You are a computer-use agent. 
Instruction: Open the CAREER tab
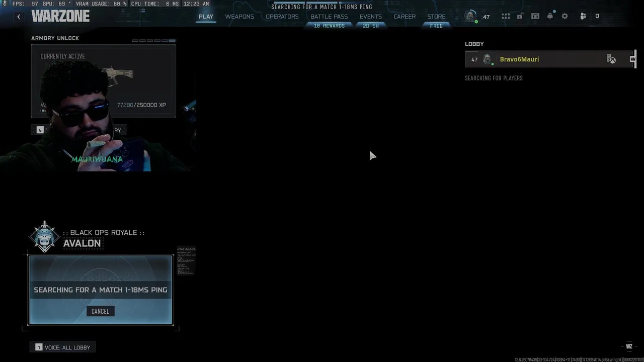405,17
